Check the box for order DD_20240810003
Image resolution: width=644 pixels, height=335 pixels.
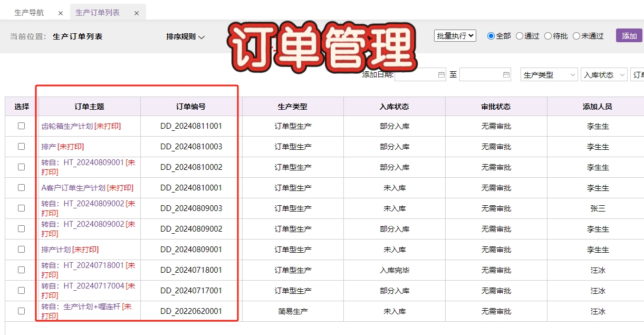[x=22, y=147]
